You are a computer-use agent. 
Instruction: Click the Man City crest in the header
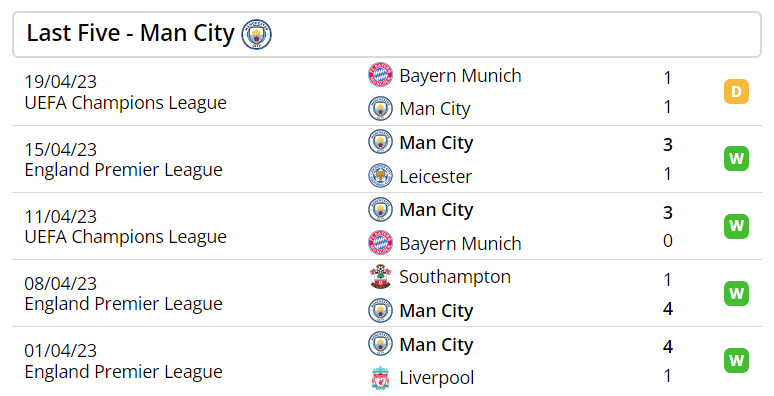(x=256, y=35)
